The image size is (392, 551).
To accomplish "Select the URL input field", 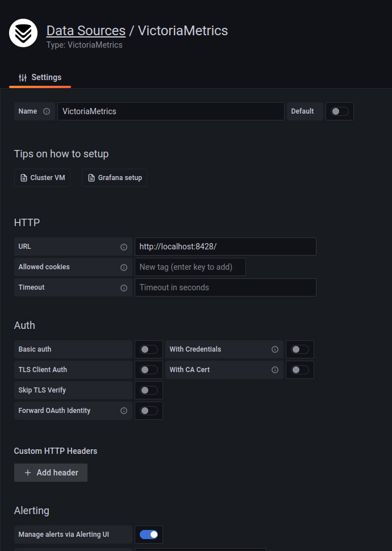I will (x=225, y=247).
